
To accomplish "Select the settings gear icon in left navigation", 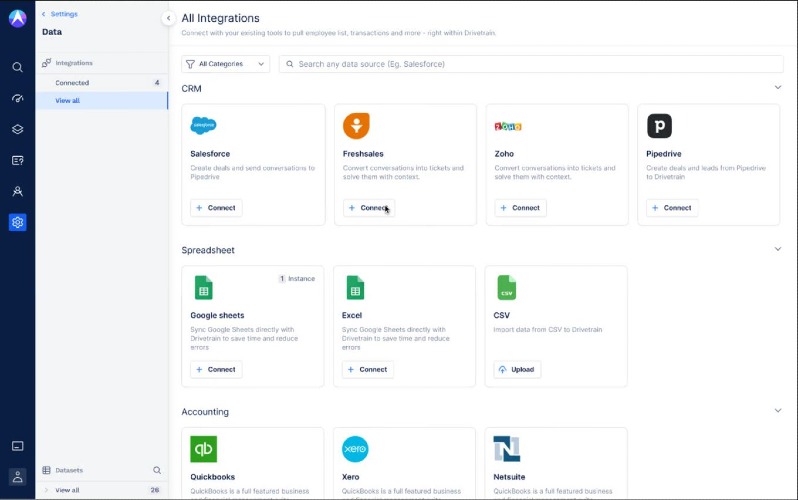I will point(17,223).
